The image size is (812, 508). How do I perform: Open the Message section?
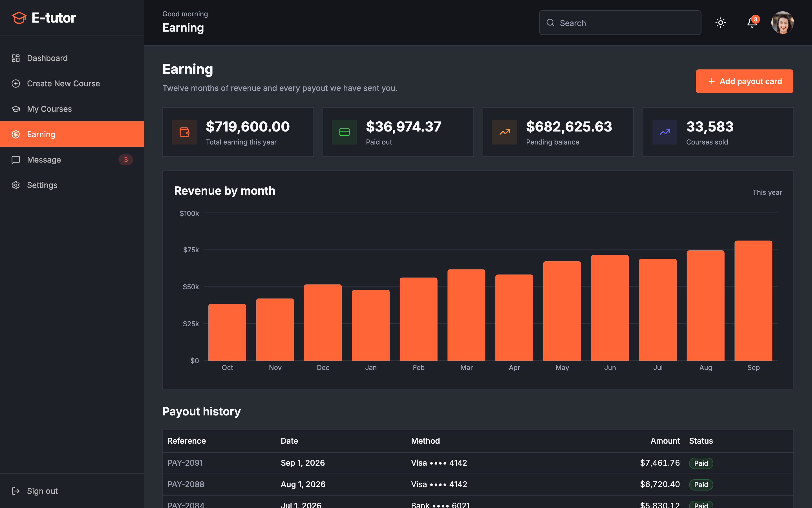pos(72,159)
